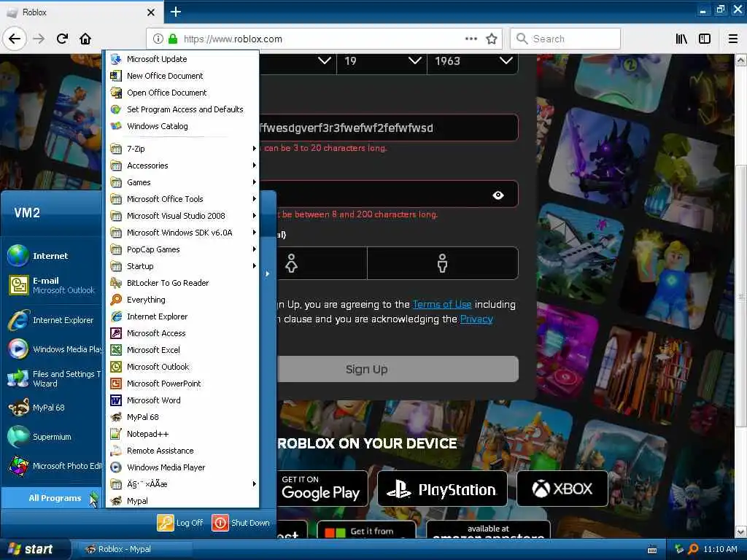
Task: Open a new browser tab
Action: coord(176,12)
